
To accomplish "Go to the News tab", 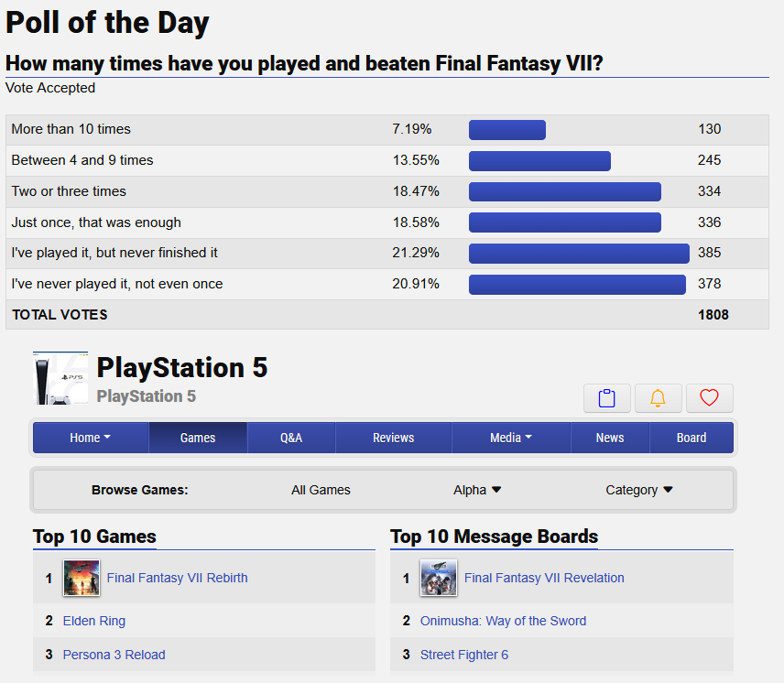I will 610,438.
